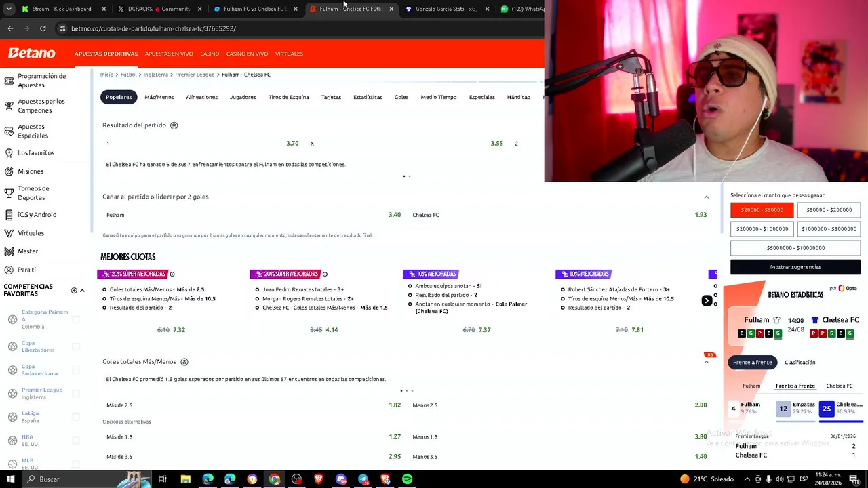This screenshot has height=488, width=868.
Task: Open Brave browser from the taskbar
Action: (x=319, y=479)
